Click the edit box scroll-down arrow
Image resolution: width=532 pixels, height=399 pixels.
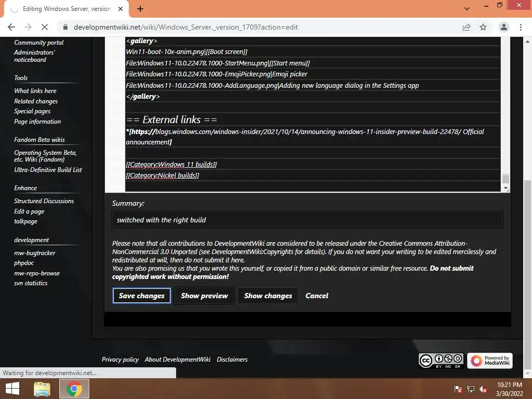(506, 188)
